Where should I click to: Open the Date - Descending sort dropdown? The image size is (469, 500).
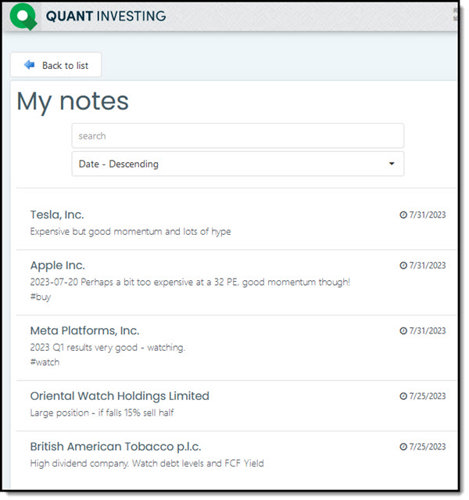tap(238, 164)
